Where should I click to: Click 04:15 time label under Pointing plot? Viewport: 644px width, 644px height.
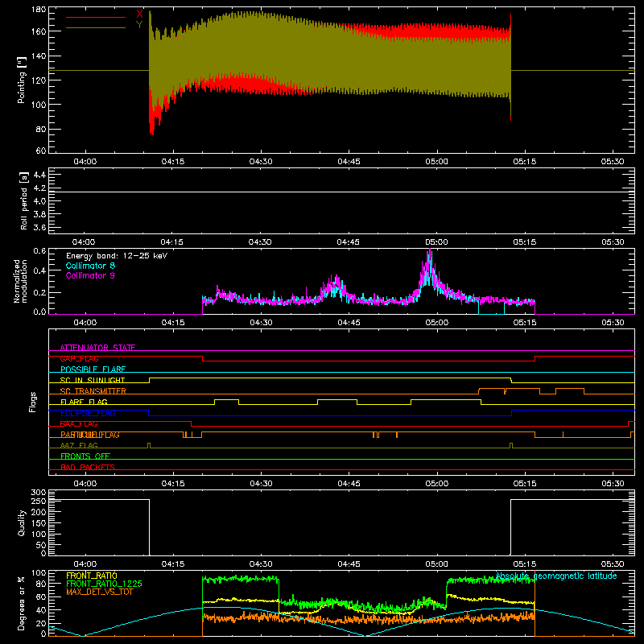click(x=172, y=162)
